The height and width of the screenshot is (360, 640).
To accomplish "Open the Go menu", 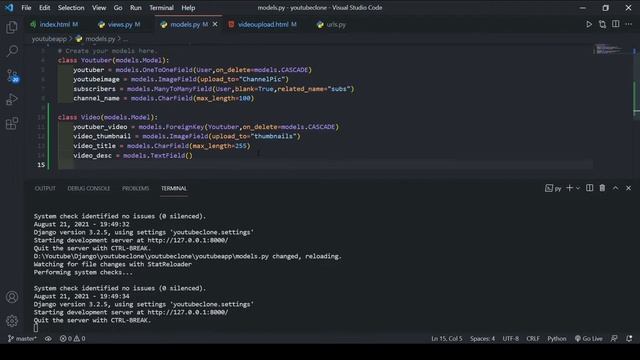I will click(x=118, y=8).
